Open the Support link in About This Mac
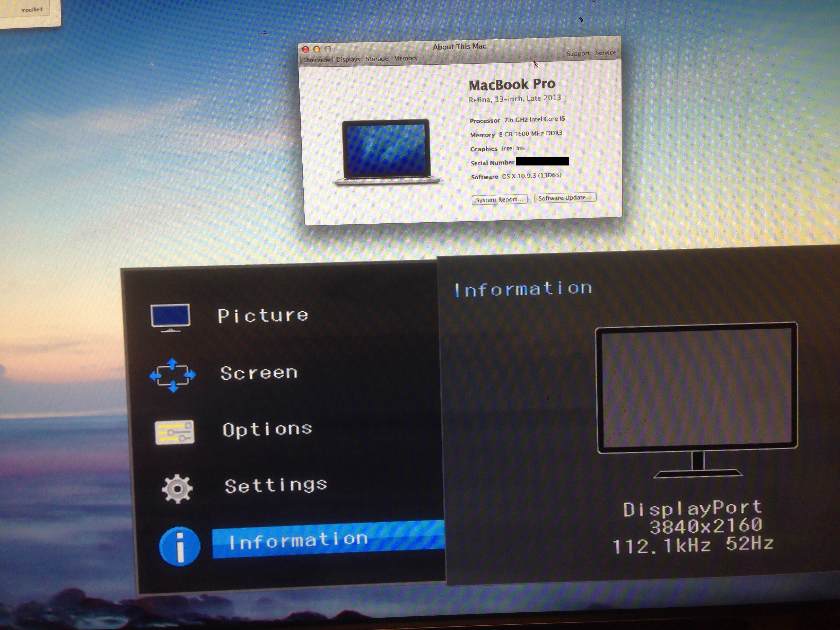840x630 pixels. coord(578,54)
